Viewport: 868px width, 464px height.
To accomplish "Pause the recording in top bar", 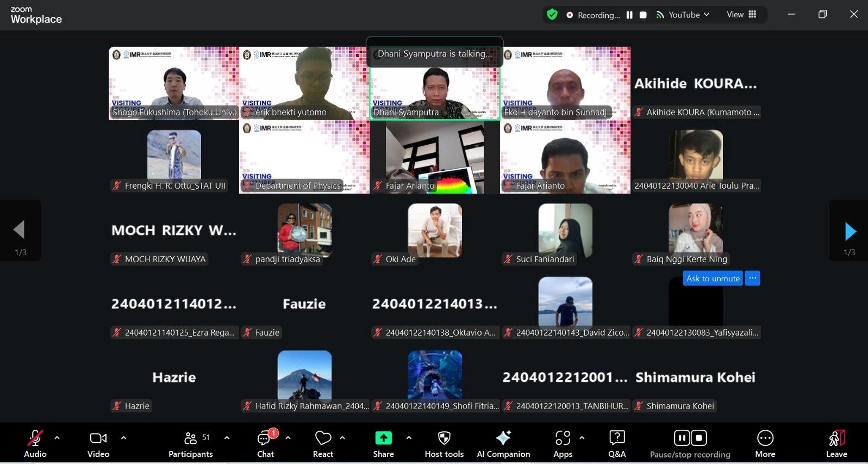I will (629, 15).
